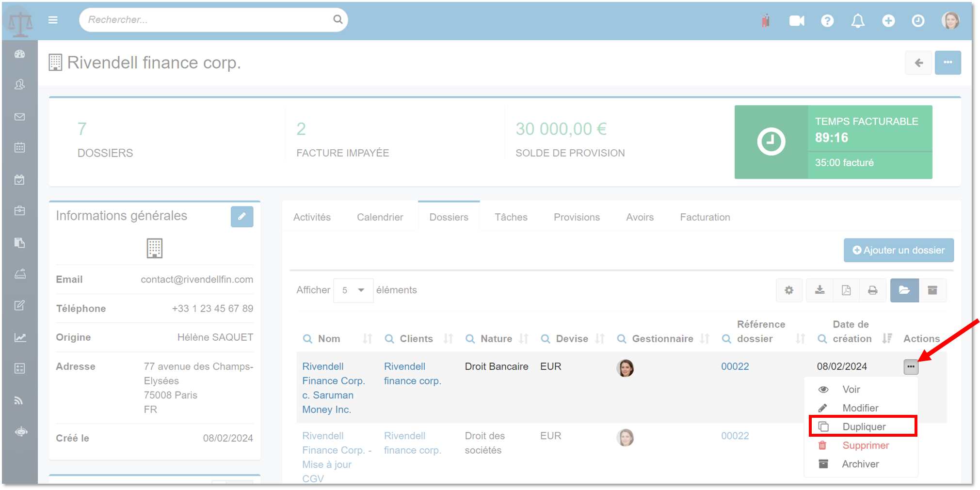Open the blue three-dot options button for the client
The image size is (980, 490).
click(948, 63)
